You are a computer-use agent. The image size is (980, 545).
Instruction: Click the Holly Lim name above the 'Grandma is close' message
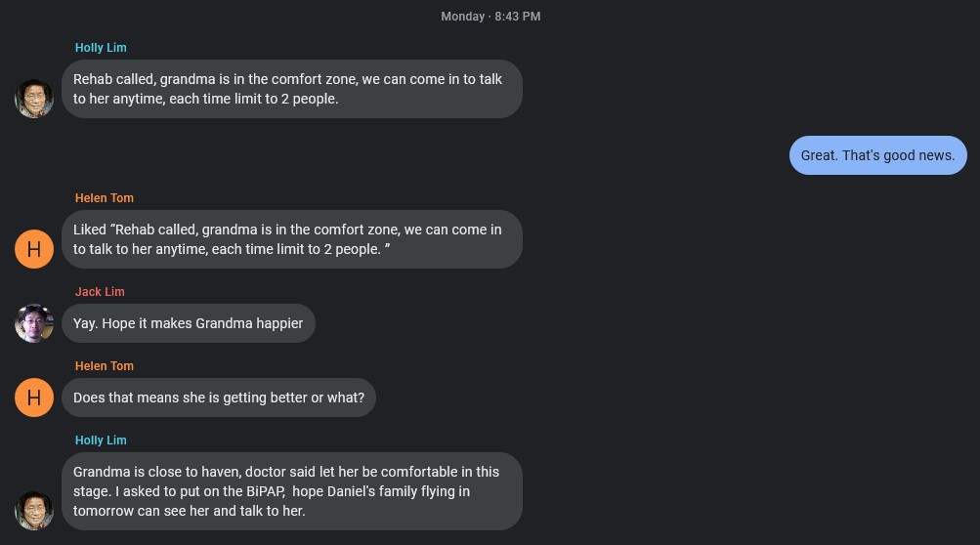click(101, 440)
